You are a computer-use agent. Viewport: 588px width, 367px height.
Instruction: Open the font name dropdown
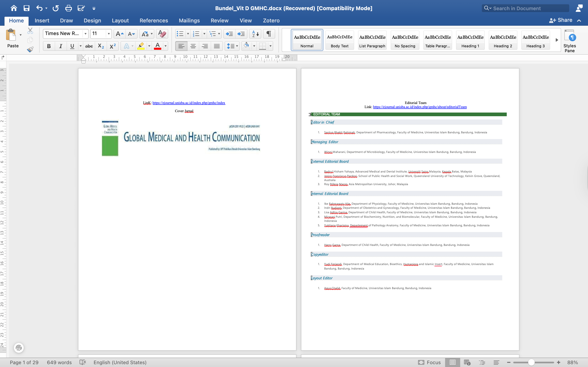[x=85, y=34]
